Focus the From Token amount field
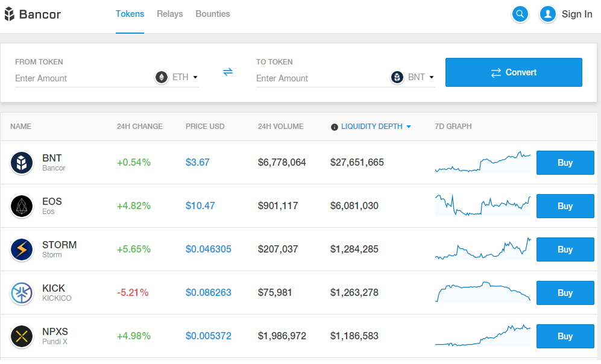 (83, 78)
